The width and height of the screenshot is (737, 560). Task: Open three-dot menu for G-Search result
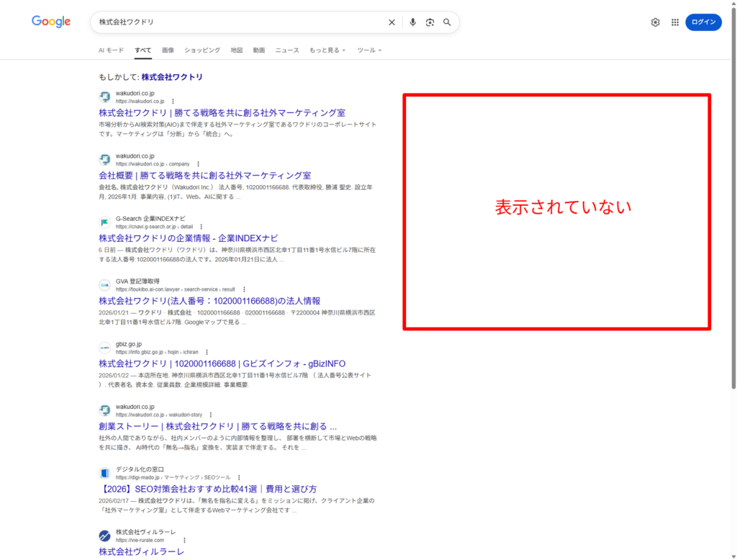coord(201,227)
